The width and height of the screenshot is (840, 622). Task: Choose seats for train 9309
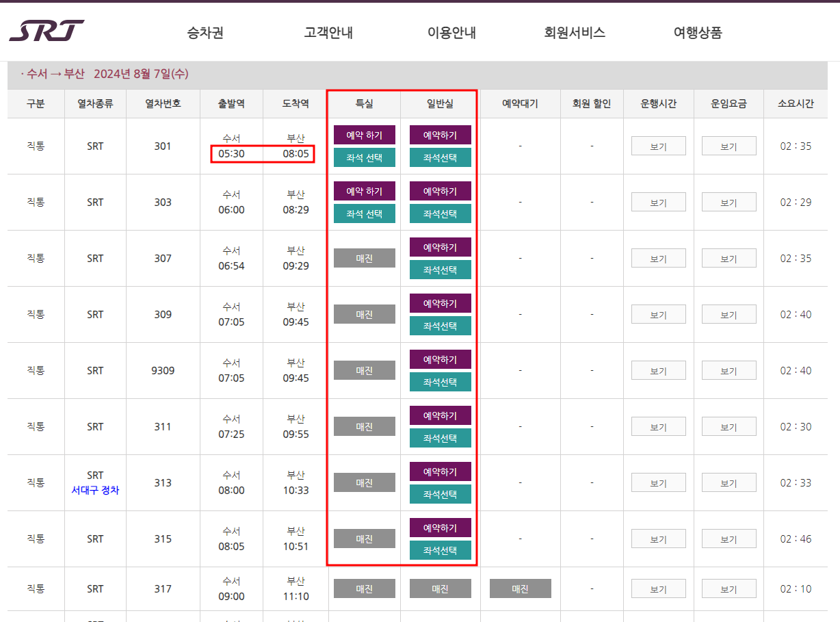(x=440, y=382)
